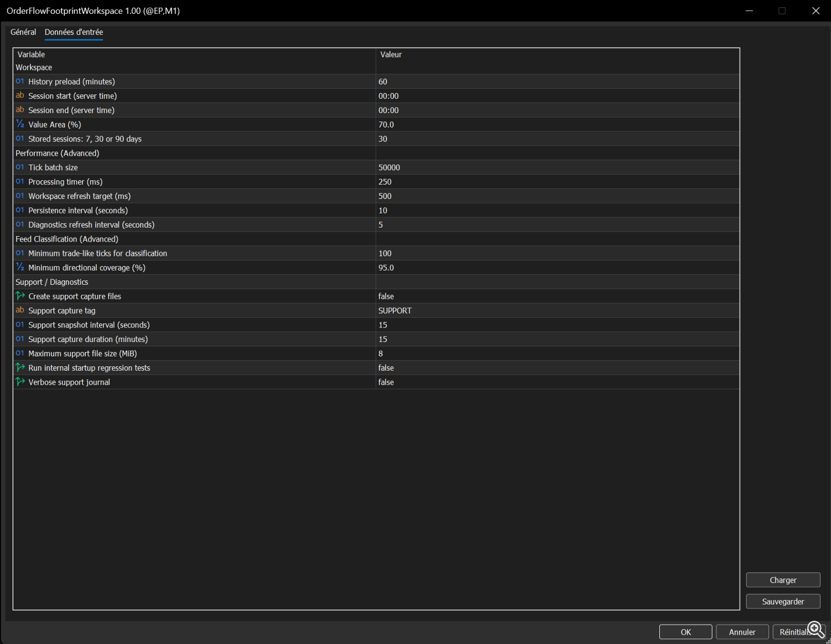Click integer icon beside Workspace refresh target (ms)
The image size is (831, 644).
(20, 196)
